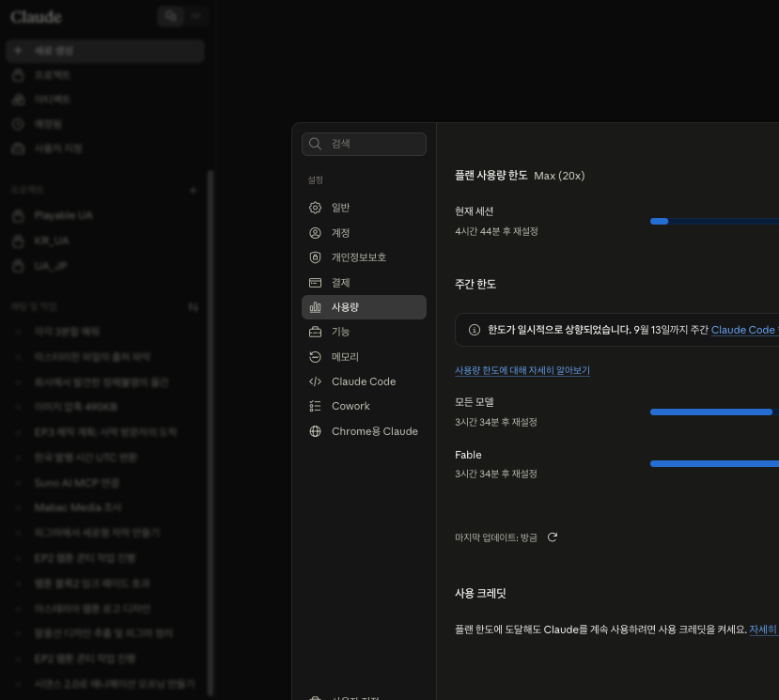The height and width of the screenshot is (700, 779).
Task: Open the Claude Code settings section
Action: 364,381
